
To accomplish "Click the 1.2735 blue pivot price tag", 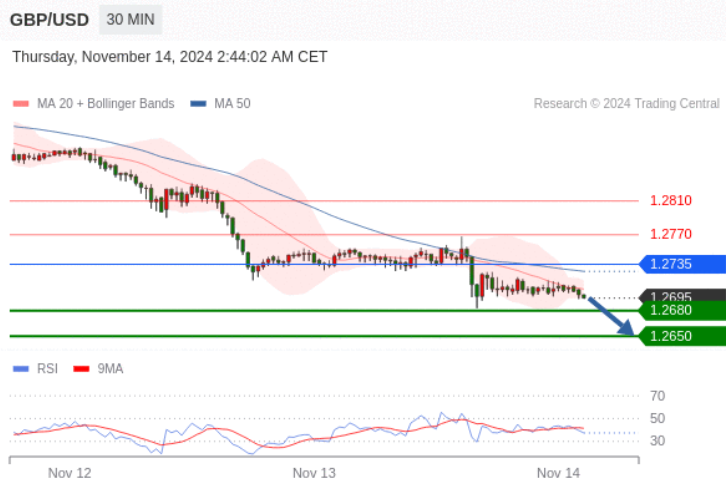I will point(682,264).
